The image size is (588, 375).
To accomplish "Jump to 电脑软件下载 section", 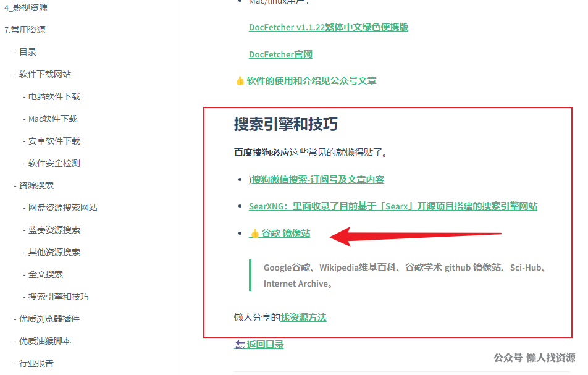I will click(x=54, y=96).
